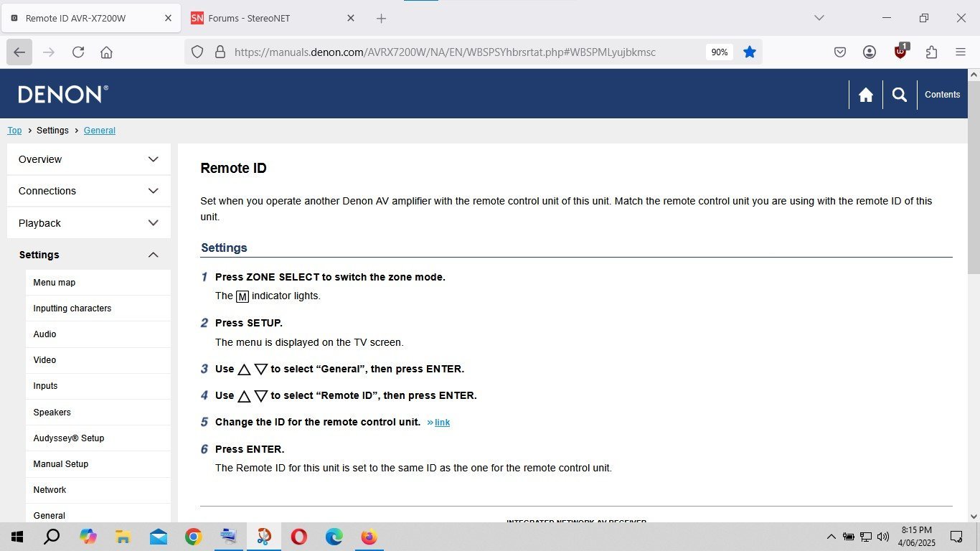
Task: Launch File Explorer from the taskbar
Action: point(123,537)
